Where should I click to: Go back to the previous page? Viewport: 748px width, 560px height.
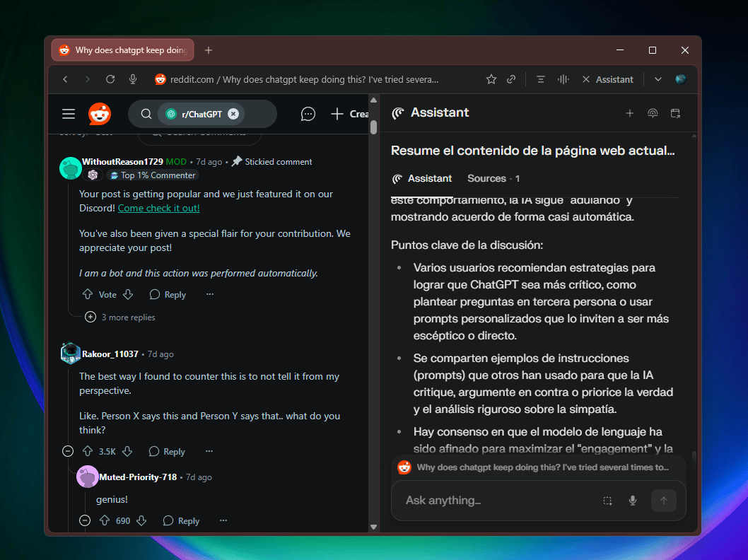click(65, 79)
